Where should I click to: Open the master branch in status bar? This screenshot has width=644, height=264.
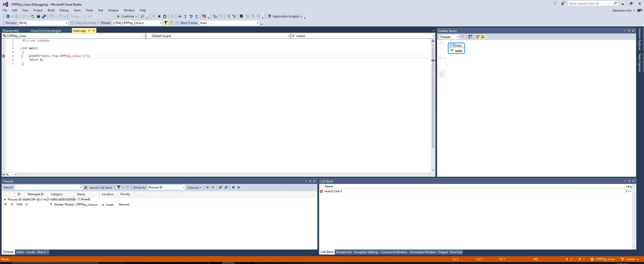[x=629, y=259]
